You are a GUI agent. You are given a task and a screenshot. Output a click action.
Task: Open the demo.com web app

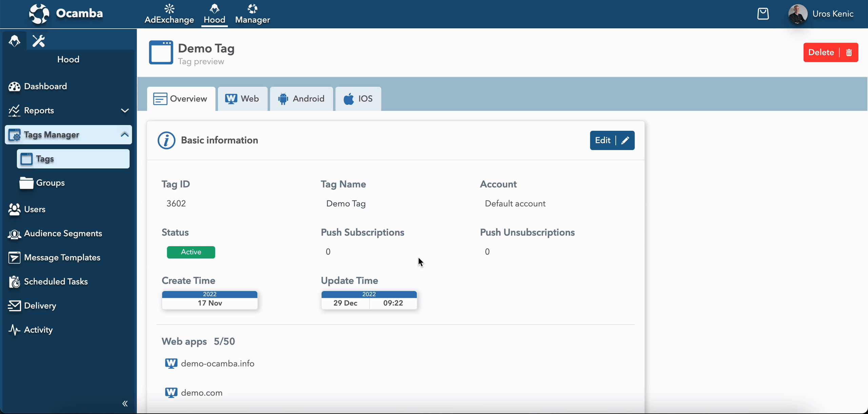coord(202,393)
